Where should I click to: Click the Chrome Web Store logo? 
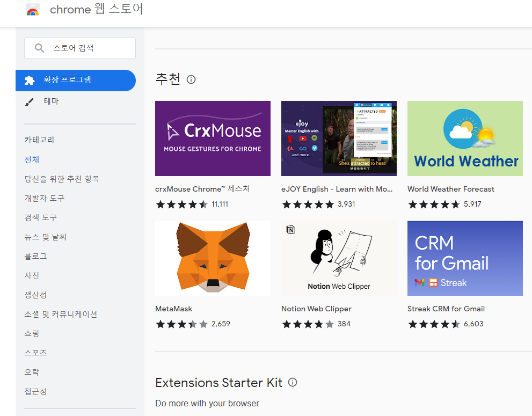[x=33, y=10]
